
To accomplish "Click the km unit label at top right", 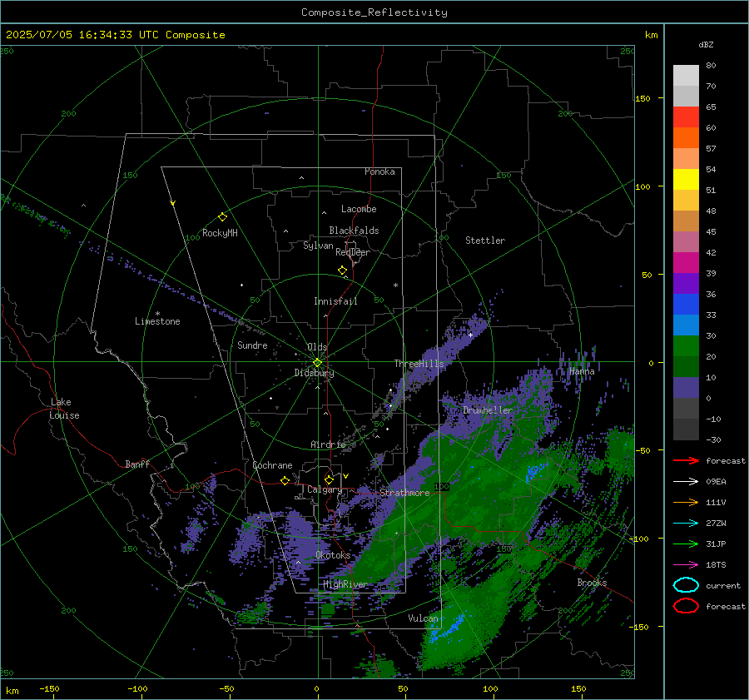I will point(651,35).
